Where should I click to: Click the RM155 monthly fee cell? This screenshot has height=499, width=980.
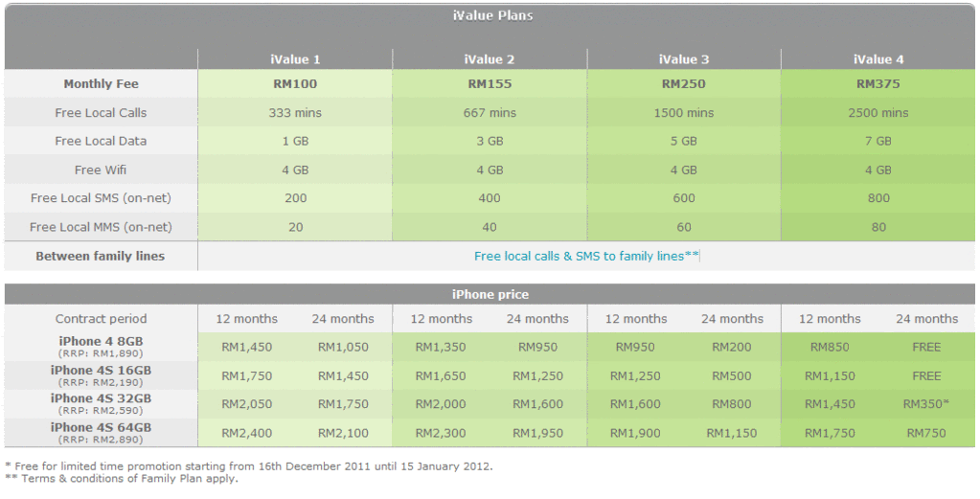(490, 83)
